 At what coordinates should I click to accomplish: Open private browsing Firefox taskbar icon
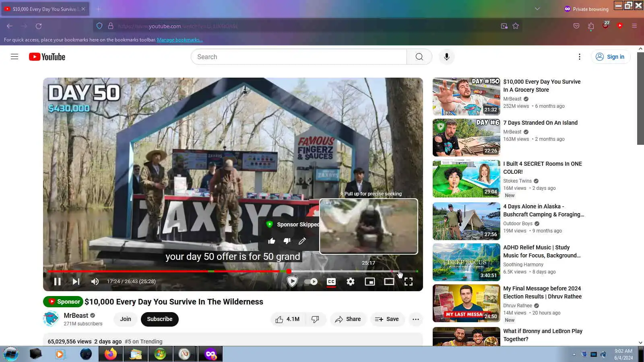click(210, 354)
